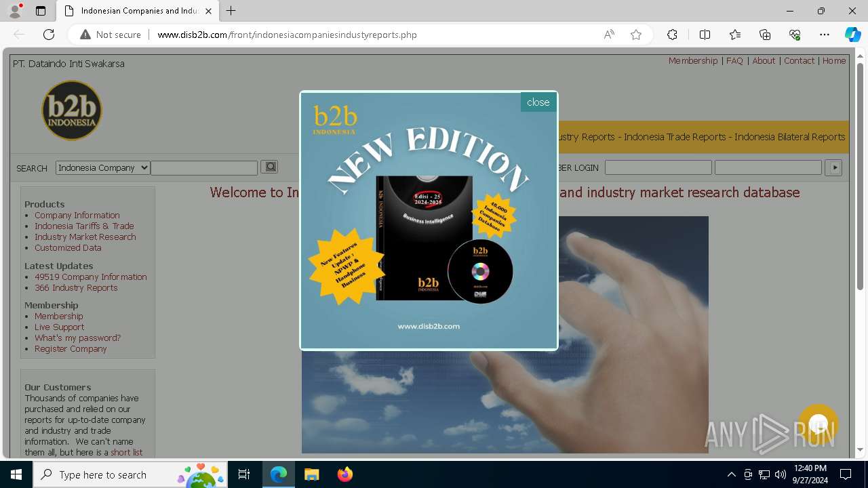The width and height of the screenshot is (868, 488).
Task: Open the Extensions puzzle icon
Action: pos(672,35)
